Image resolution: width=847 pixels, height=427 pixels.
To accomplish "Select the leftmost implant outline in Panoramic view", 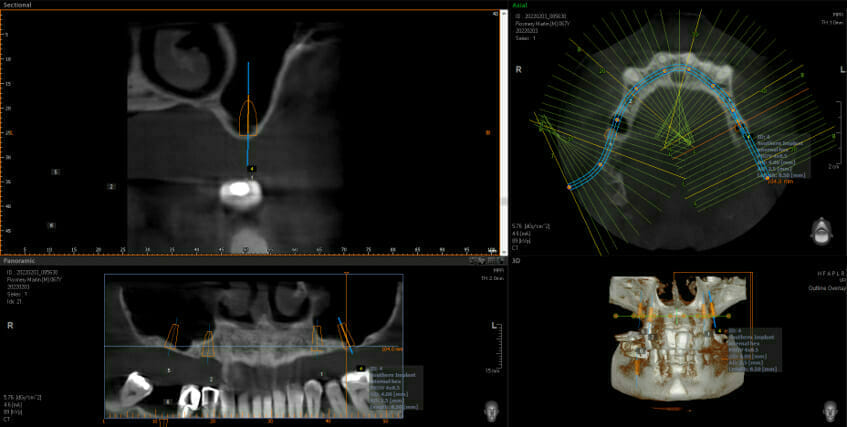I will [x=173, y=340].
